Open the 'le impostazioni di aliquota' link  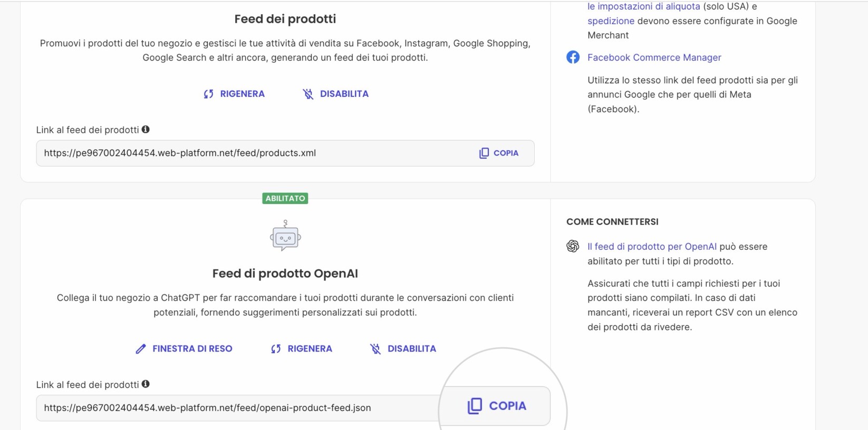pyautogui.click(x=644, y=6)
